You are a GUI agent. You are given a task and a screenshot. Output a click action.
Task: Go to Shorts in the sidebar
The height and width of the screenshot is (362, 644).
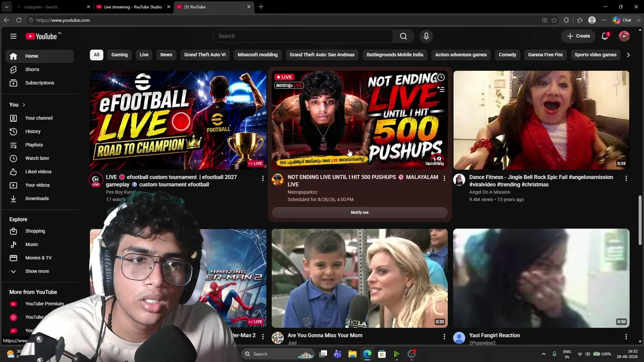pyautogui.click(x=40, y=69)
